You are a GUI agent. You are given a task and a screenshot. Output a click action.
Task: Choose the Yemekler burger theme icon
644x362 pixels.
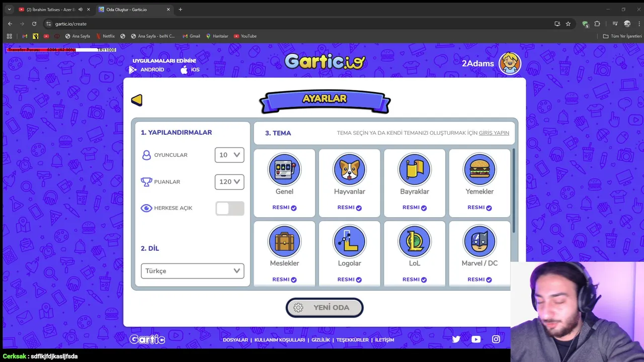[479, 169]
